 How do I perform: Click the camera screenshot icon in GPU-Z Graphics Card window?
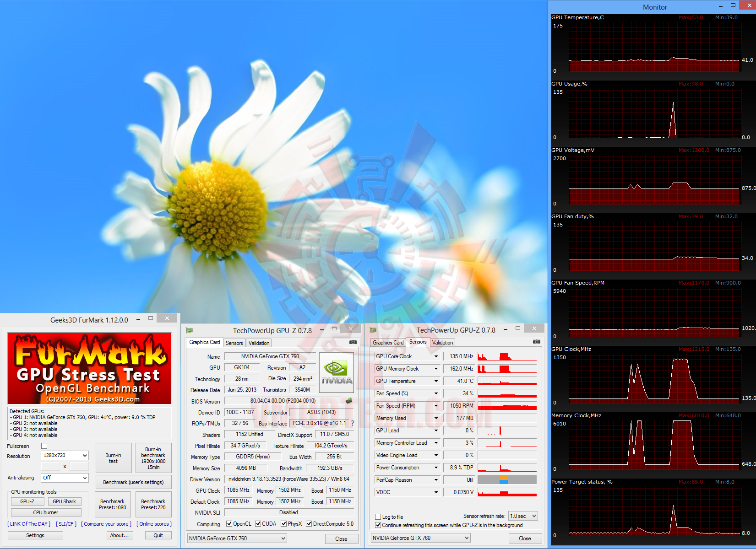pyautogui.click(x=353, y=342)
